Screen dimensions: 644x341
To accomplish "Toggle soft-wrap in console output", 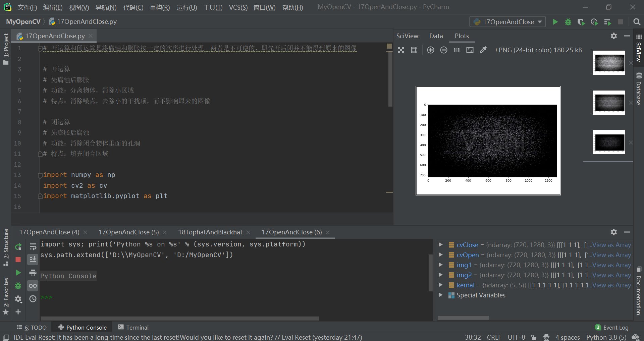I will tap(33, 247).
